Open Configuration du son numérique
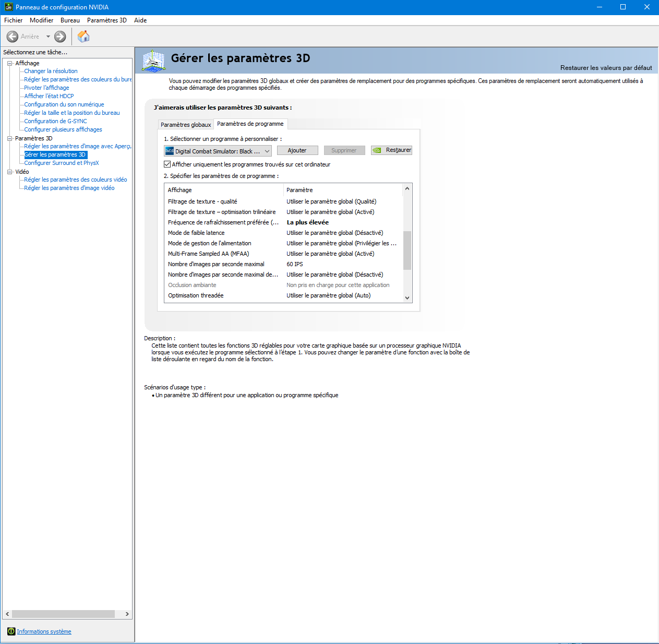The width and height of the screenshot is (659, 644). (64, 104)
